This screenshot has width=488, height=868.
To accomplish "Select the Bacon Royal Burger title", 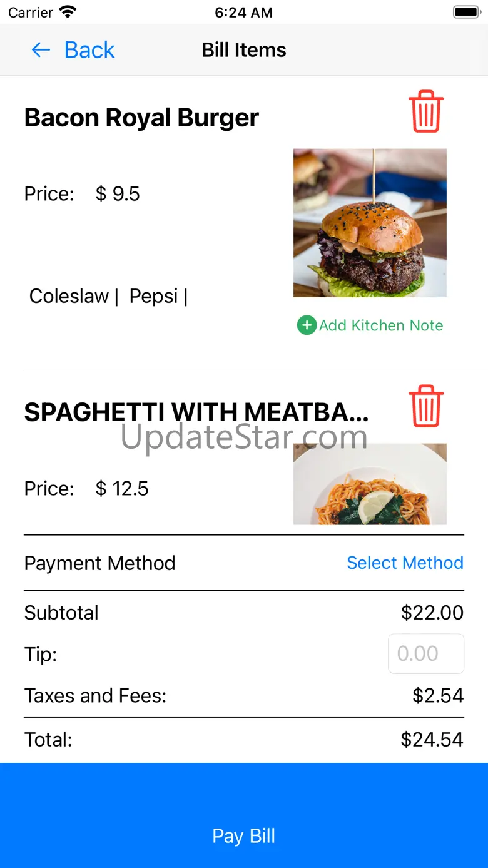I will tap(141, 118).
